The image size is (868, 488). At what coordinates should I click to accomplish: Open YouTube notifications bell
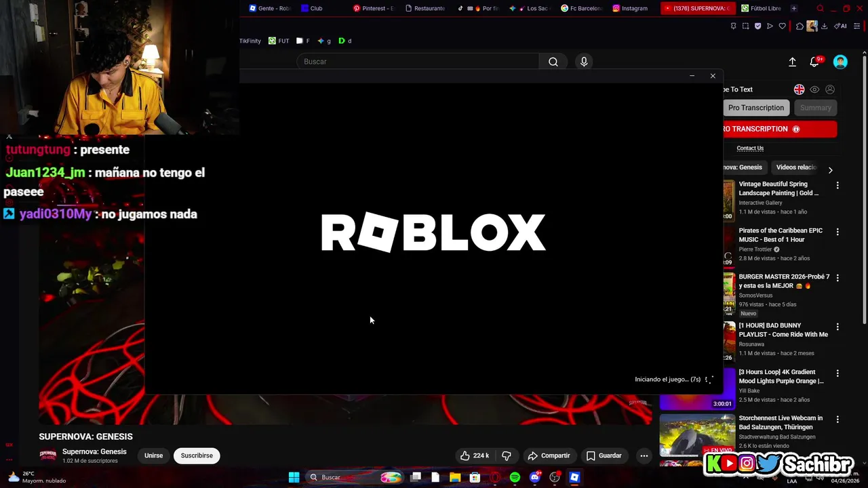[815, 62]
